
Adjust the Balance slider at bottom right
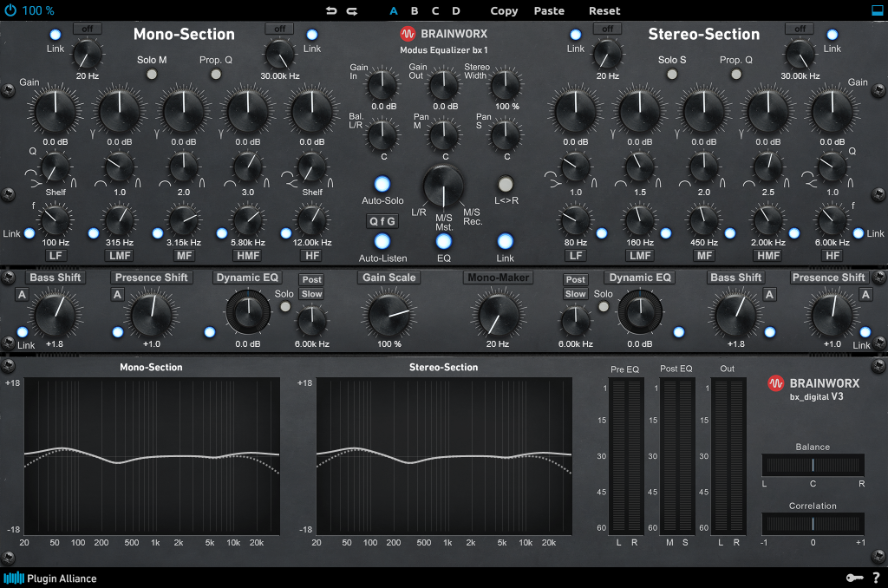pos(813,464)
